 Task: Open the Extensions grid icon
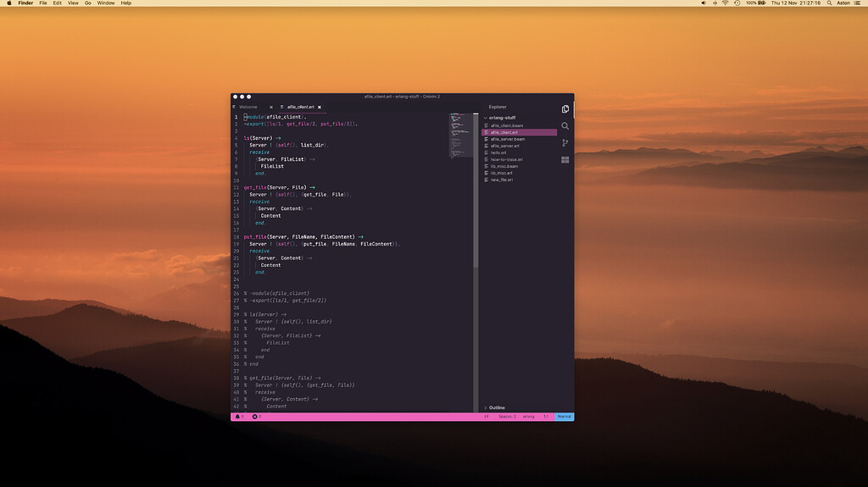coord(565,160)
